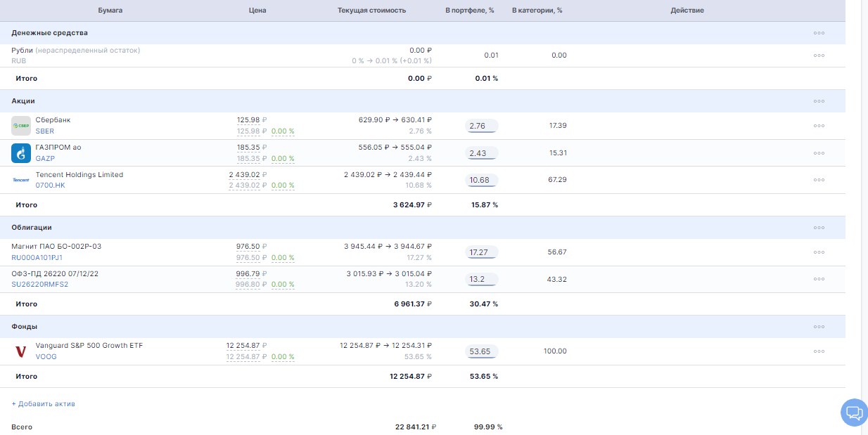The height and width of the screenshot is (435, 868).
Task: Click the Sberbank logo icon
Action: [x=21, y=126]
